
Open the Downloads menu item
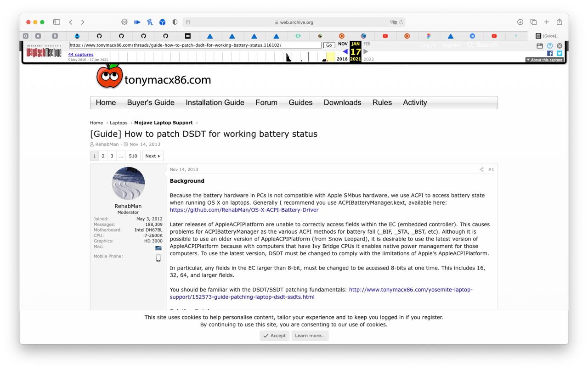point(342,102)
